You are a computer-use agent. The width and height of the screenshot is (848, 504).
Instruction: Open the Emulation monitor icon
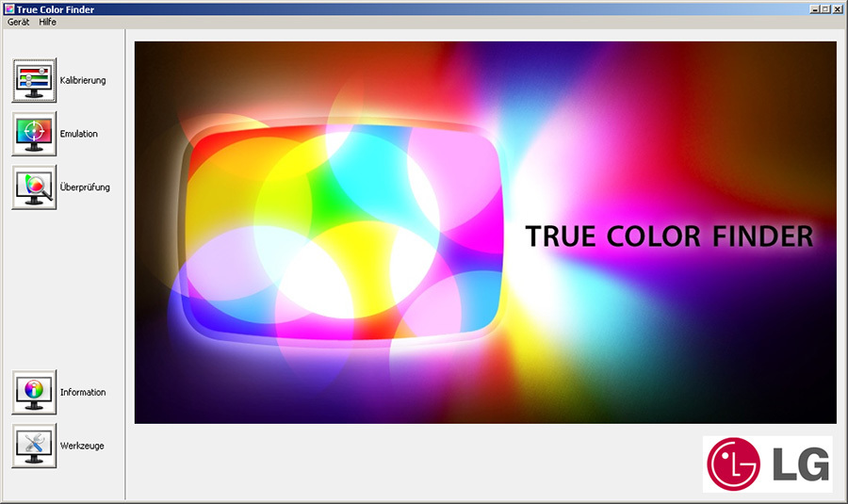coord(34,134)
